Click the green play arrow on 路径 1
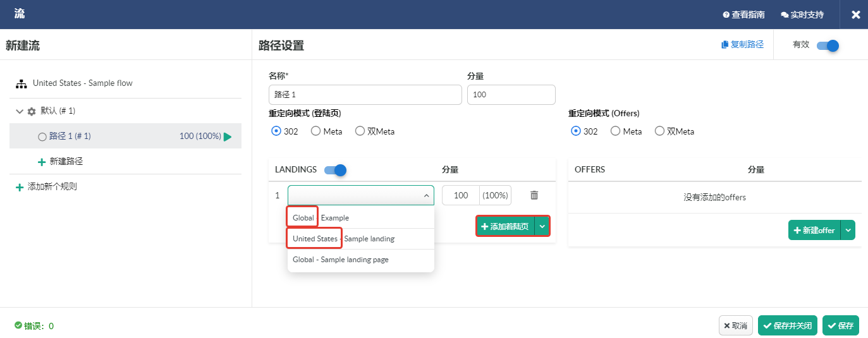Viewport: 868px width, 338px height. click(228, 136)
